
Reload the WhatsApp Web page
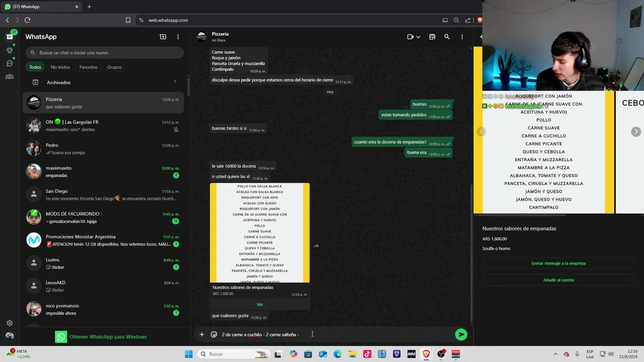point(27,20)
